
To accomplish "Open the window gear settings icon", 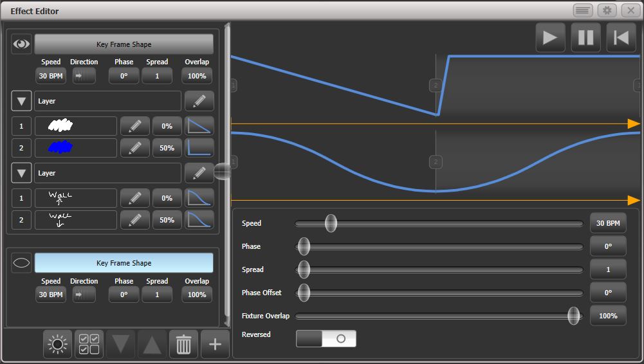I will [607, 10].
